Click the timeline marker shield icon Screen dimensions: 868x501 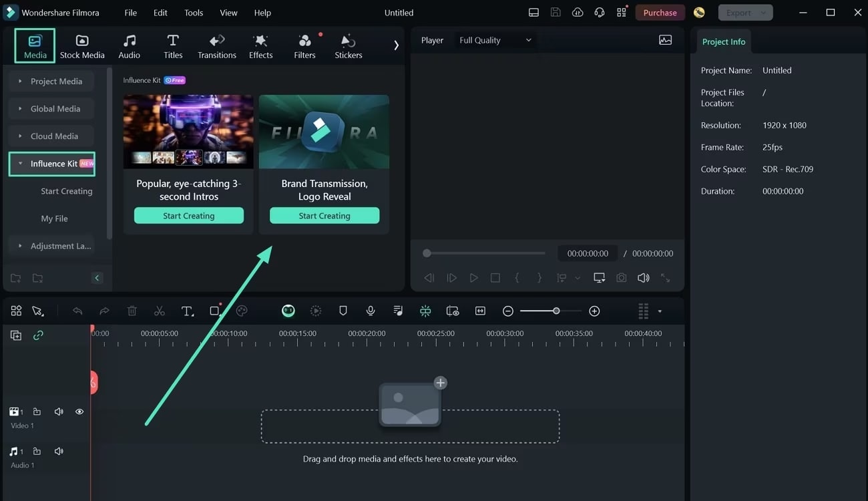[343, 311]
